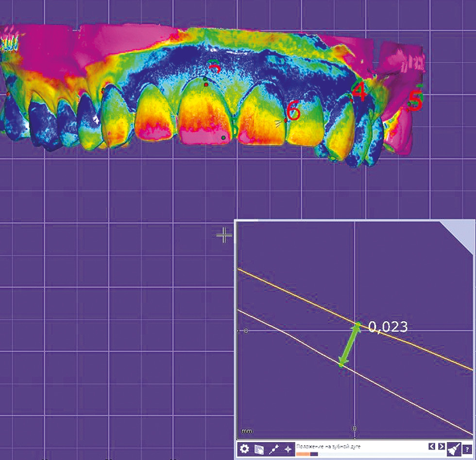Click the mm unit label in the graph
The width and height of the screenshot is (476, 460).
click(x=246, y=431)
